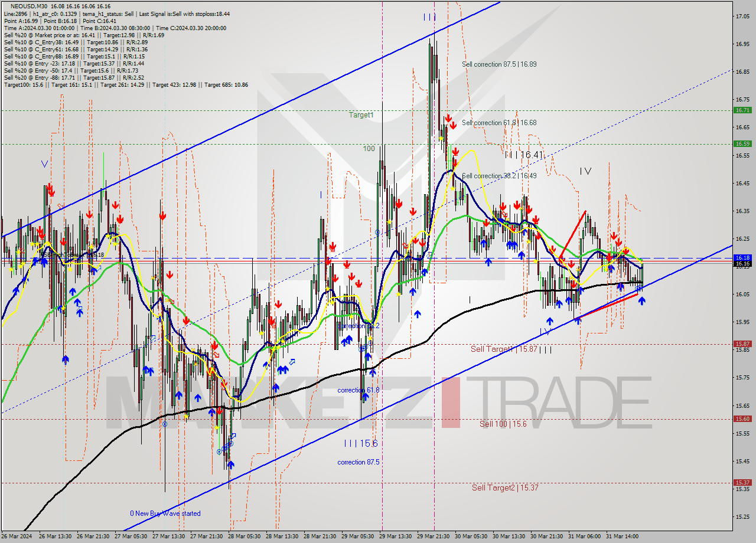Click the 17.05 price axis label
This screenshot has height=543, width=756.
(x=743, y=16)
